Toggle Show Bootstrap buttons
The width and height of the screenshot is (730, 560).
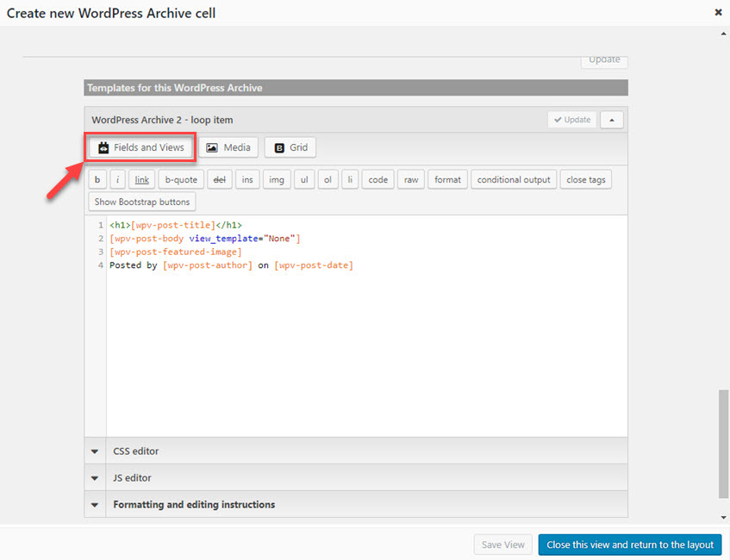click(x=142, y=202)
